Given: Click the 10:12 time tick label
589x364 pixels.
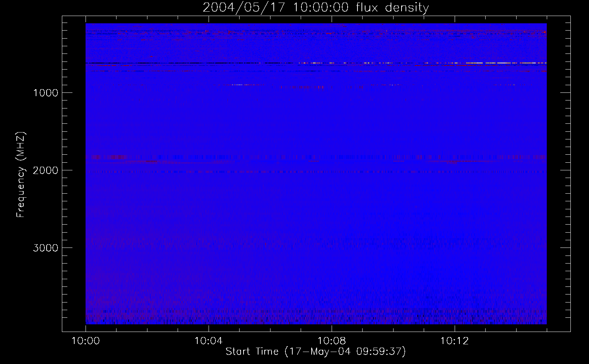Looking at the screenshot, I should pos(455,341).
